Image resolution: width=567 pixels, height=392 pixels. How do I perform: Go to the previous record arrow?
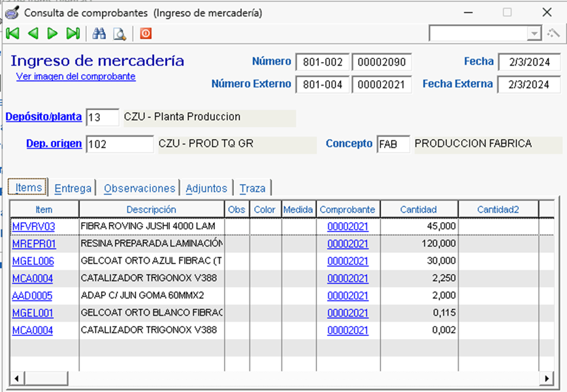point(33,34)
